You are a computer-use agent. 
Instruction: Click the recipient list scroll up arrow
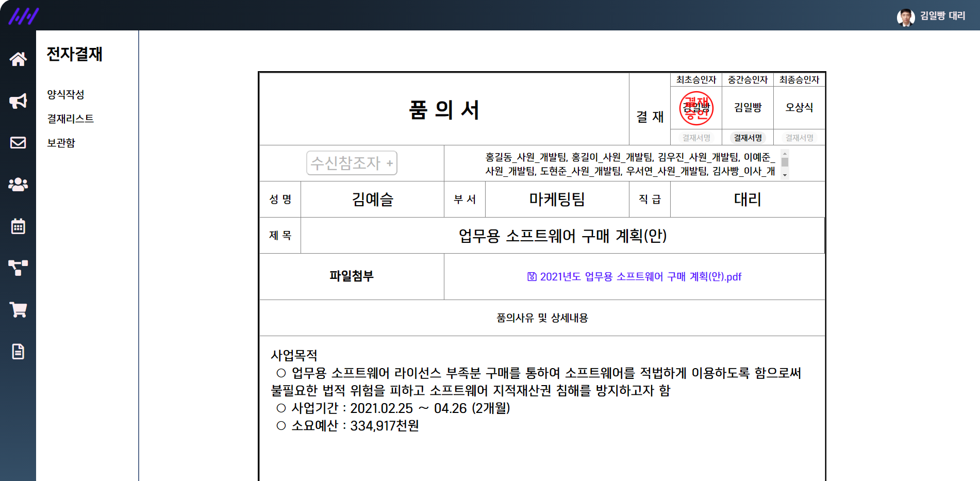pos(785,154)
